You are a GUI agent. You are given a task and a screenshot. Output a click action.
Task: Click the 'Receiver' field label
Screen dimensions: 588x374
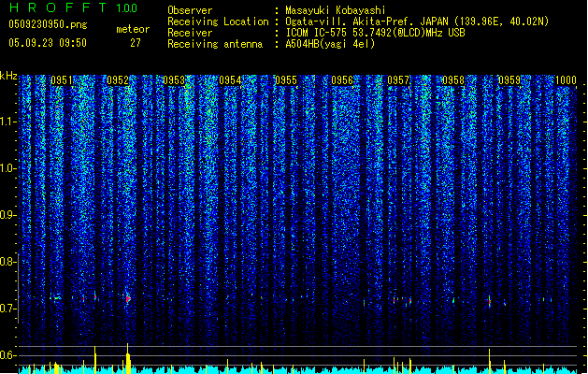click(190, 33)
